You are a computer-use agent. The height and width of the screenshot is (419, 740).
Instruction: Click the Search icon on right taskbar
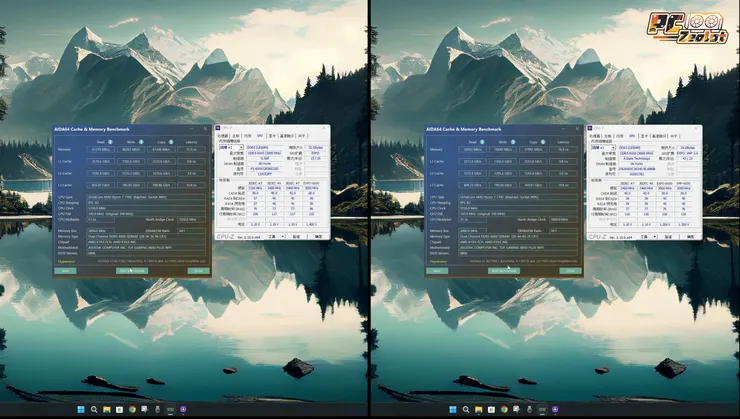pos(465,410)
